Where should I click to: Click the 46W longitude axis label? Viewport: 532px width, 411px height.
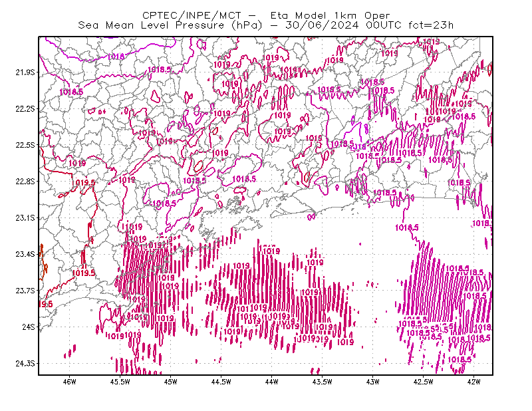70,382
